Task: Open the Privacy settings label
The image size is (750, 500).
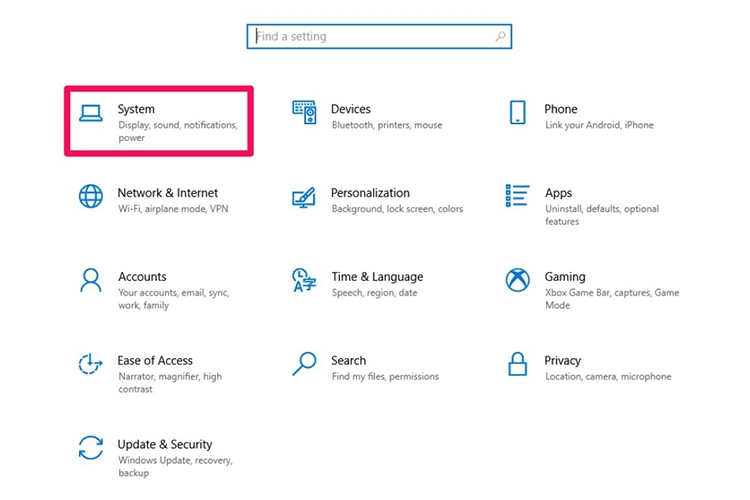Action: click(x=563, y=360)
